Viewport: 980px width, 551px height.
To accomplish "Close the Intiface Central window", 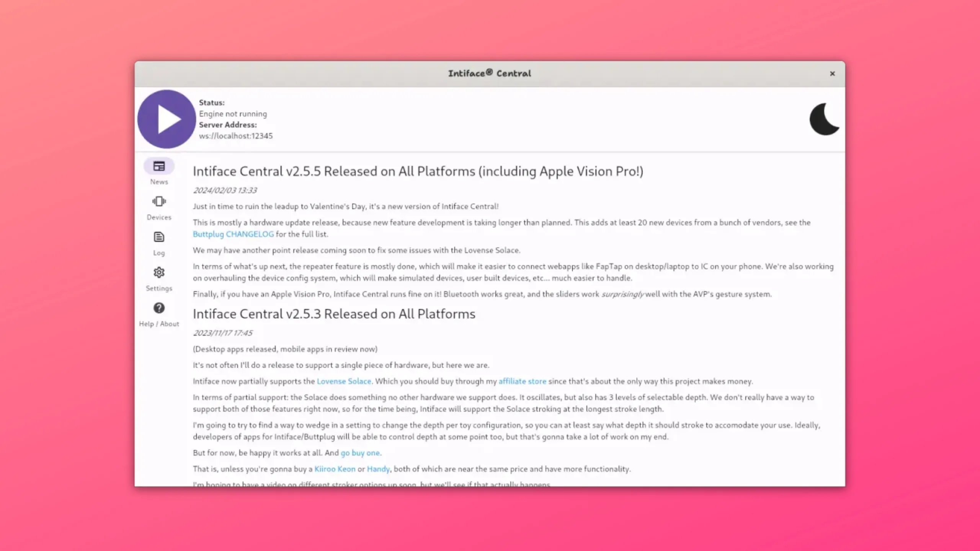I will (x=832, y=73).
